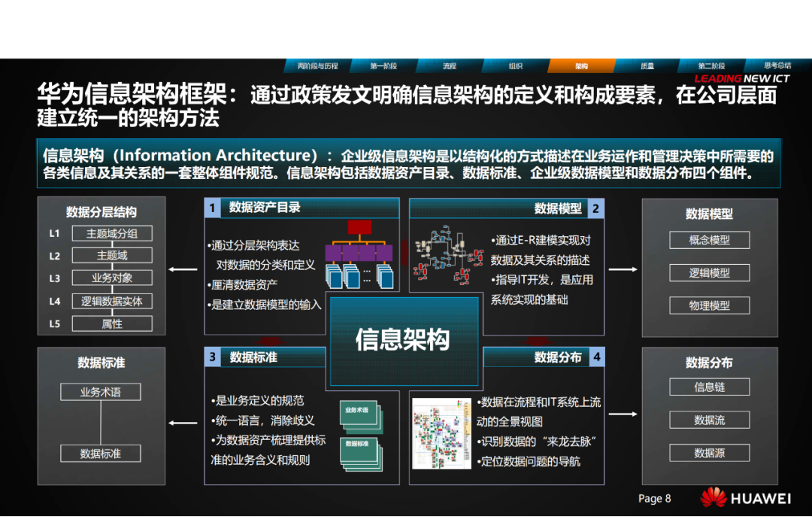Click the central 信息架构 block
The width and height of the screenshot is (812, 519).
pos(403,339)
